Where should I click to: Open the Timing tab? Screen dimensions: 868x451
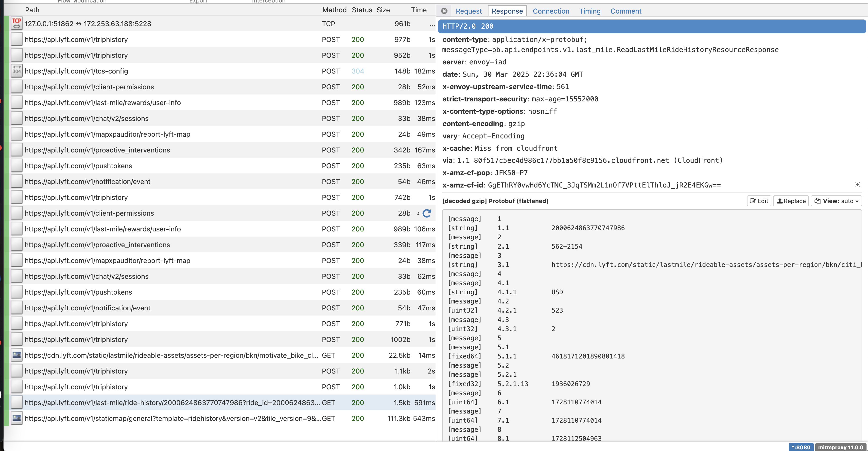tap(590, 11)
